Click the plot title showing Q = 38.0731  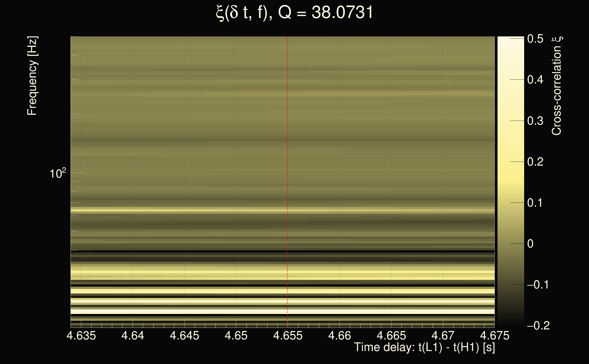pos(294,13)
